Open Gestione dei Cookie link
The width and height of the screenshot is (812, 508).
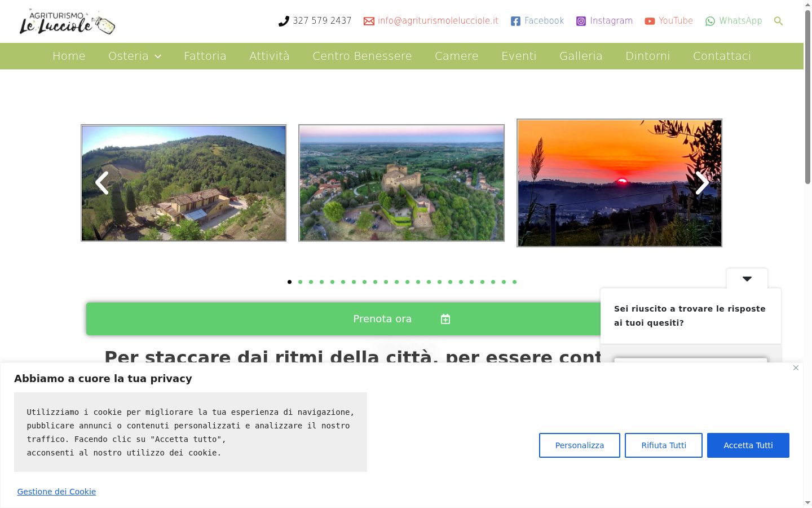[56, 492]
